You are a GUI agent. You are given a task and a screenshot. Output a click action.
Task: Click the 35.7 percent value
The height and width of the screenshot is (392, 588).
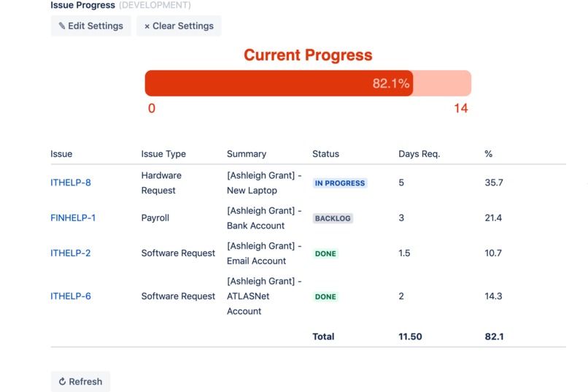point(494,182)
